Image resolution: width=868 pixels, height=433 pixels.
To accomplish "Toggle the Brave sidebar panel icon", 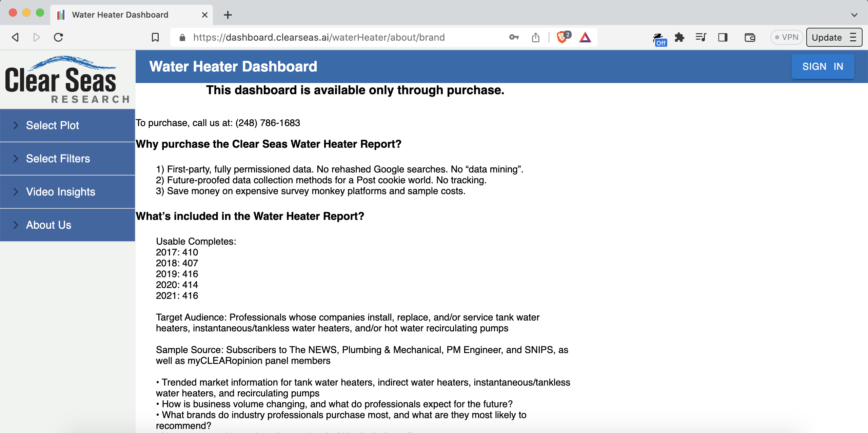I will tap(722, 37).
